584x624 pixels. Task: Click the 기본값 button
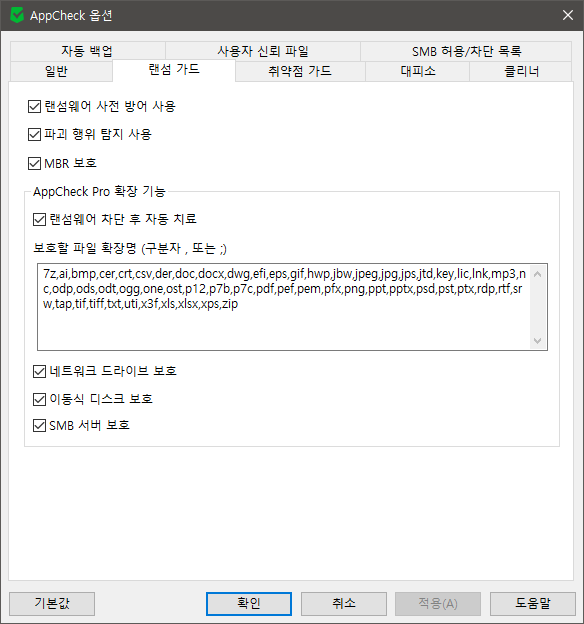tap(52, 604)
